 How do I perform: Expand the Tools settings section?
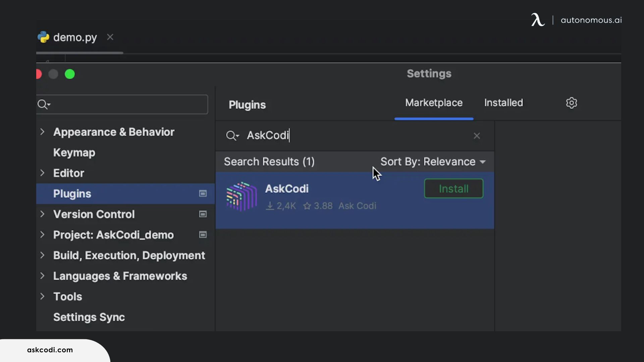pyautogui.click(x=42, y=296)
